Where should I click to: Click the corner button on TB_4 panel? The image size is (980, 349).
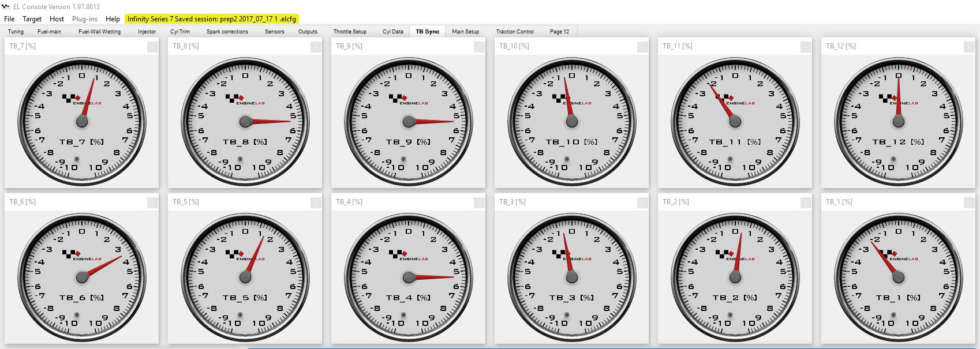pos(479,202)
